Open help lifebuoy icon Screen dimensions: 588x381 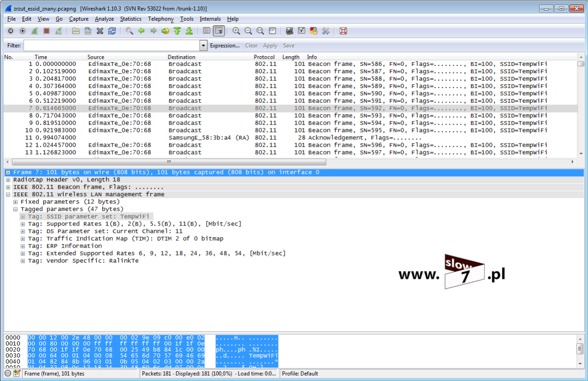pyautogui.click(x=343, y=31)
